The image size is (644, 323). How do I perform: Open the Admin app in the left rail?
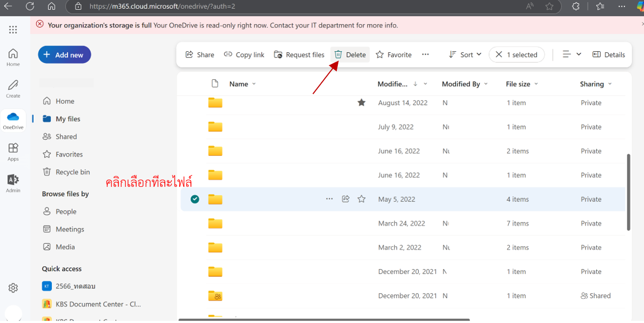tap(13, 183)
